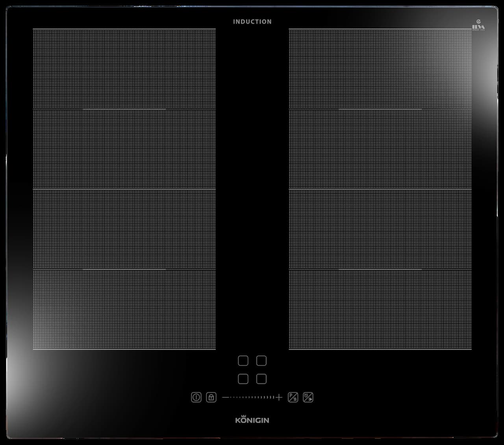The height and width of the screenshot is (445, 504).
Task: Tap the right rear cooking zone
Action: [x=380, y=68]
